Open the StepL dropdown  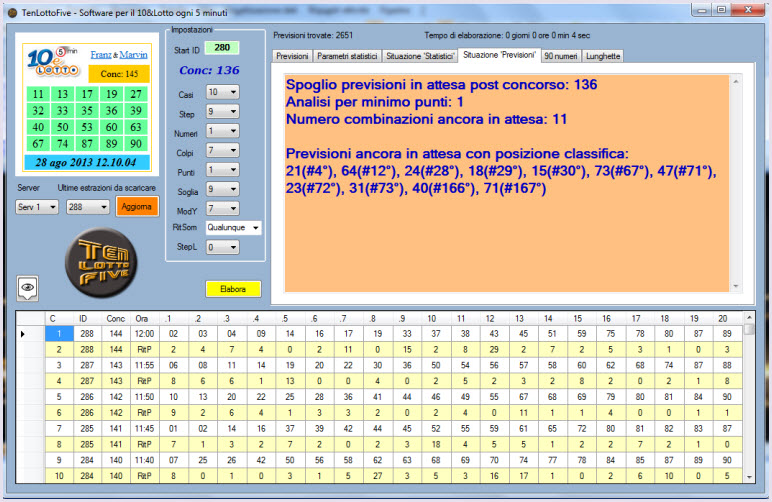[x=223, y=247]
